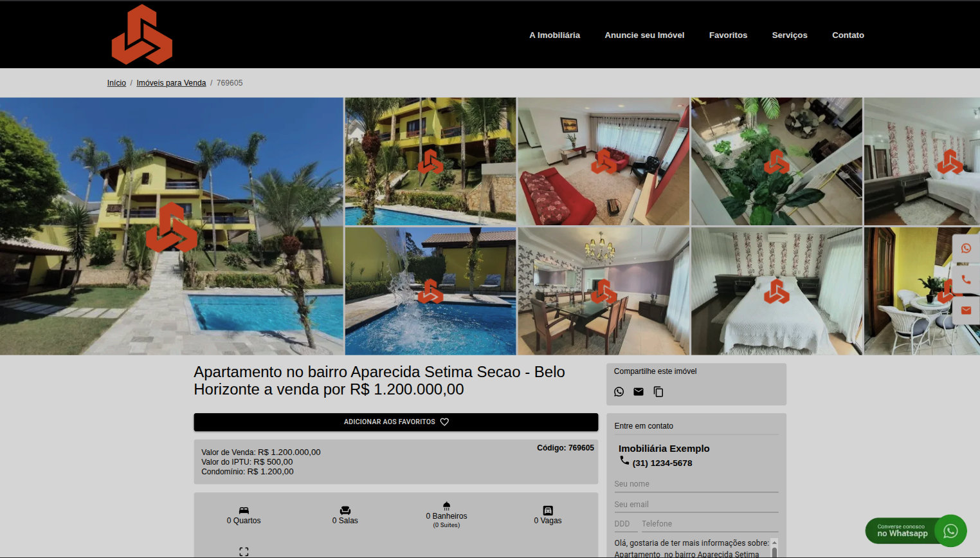Copy property link with copy icon
This screenshot has height=558, width=980.
click(x=658, y=392)
